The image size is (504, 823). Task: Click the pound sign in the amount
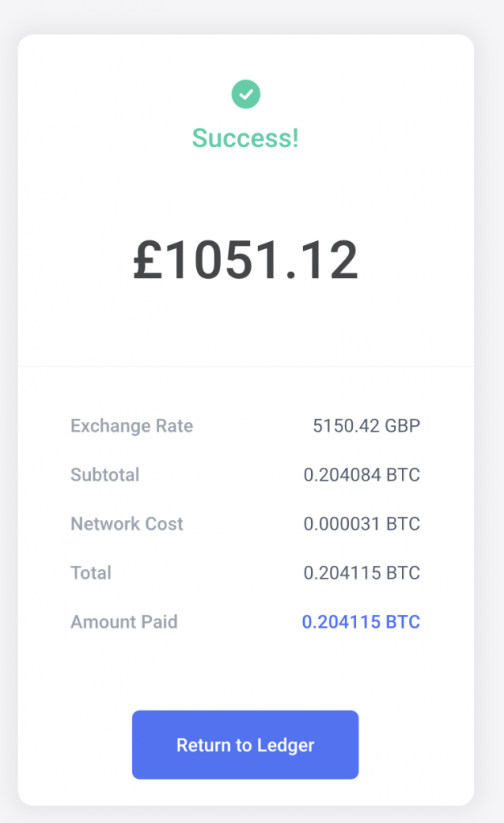point(150,261)
